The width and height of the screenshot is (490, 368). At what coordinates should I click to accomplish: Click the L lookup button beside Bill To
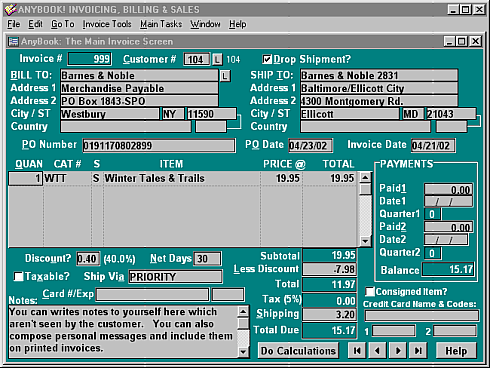click(x=225, y=76)
